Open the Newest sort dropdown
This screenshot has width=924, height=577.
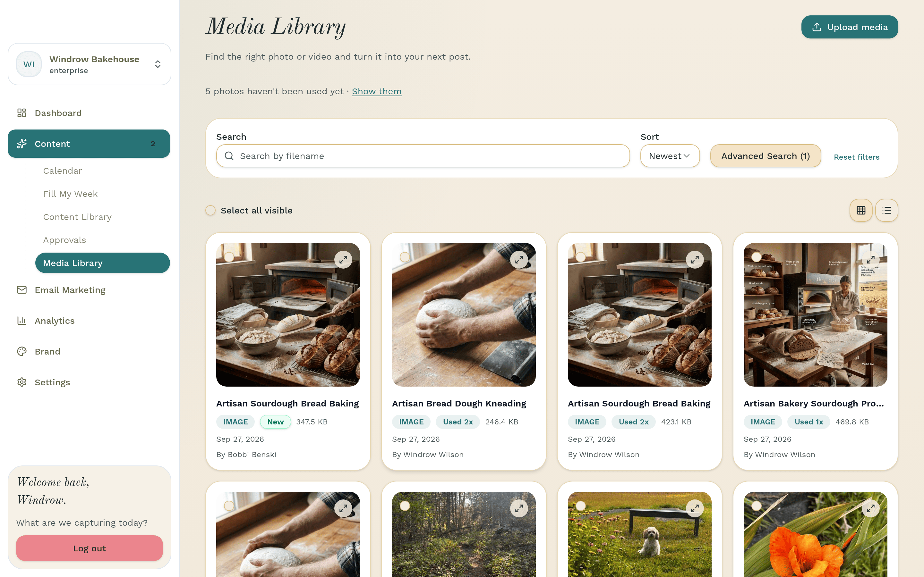tap(670, 156)
